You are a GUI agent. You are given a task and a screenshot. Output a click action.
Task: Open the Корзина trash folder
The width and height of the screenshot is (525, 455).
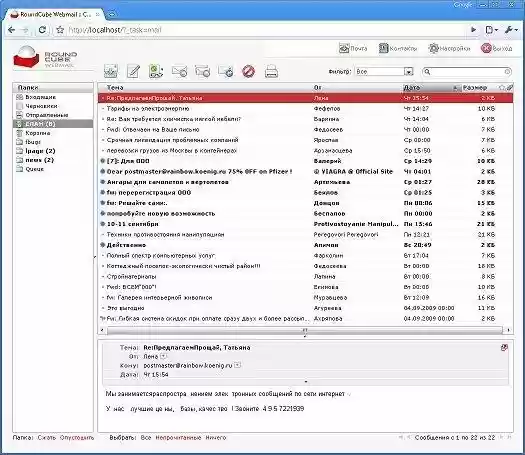pos(53,133)
